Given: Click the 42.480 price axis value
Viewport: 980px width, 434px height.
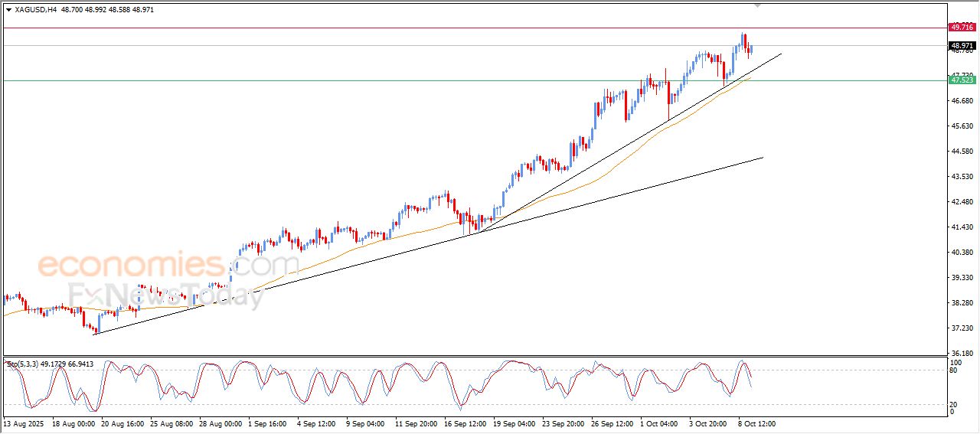Looking at the screenshot, I should [x=962, y=202].
